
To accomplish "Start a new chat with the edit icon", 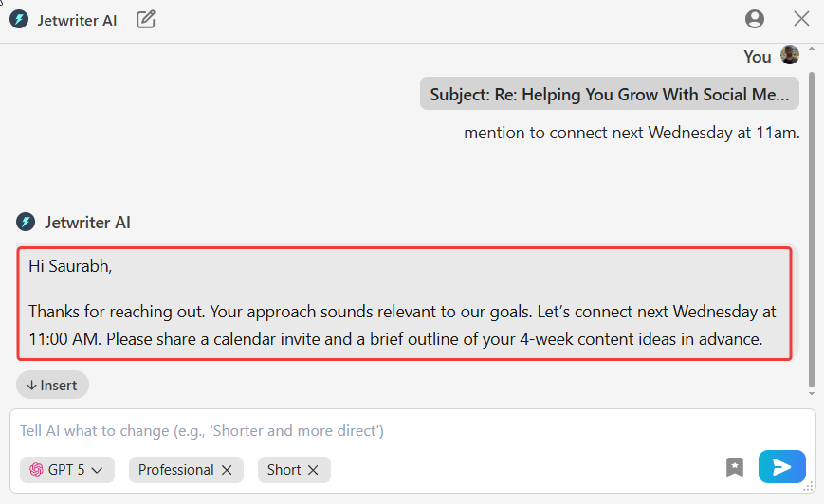I will 146,19.
